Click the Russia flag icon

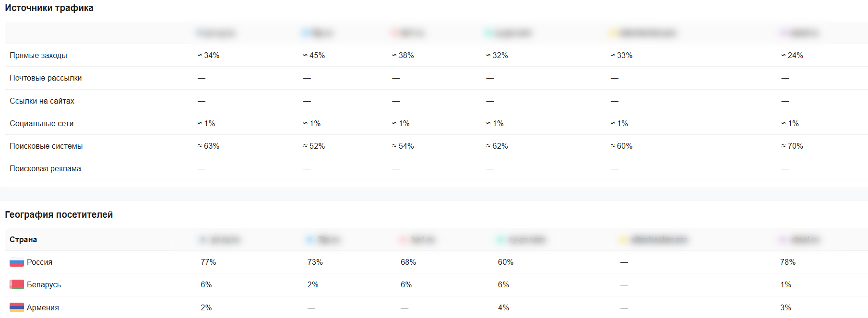(x=16, y=262)
